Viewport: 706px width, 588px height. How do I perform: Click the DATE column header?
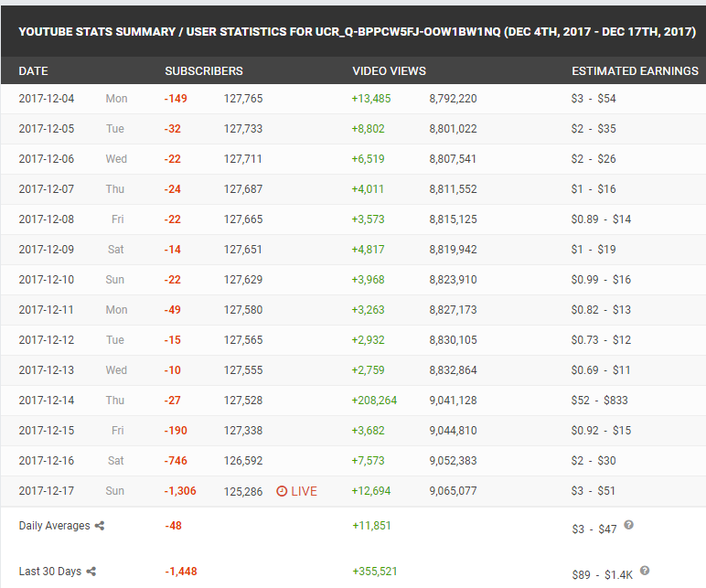click(x=33, y=71)
